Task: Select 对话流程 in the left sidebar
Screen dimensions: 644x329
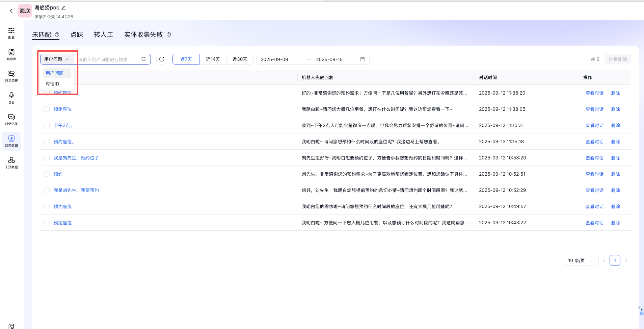Action: (11, 76)
